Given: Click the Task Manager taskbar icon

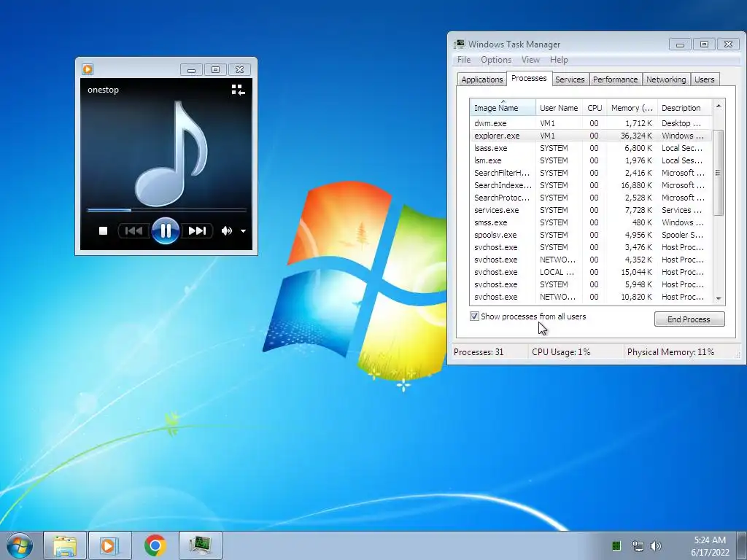Looking at the screenshot, I should tap(201, 545).
